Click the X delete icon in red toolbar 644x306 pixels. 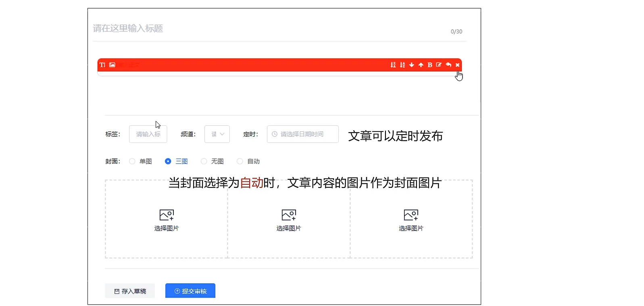pyautogui.click(x=458, y=65)
